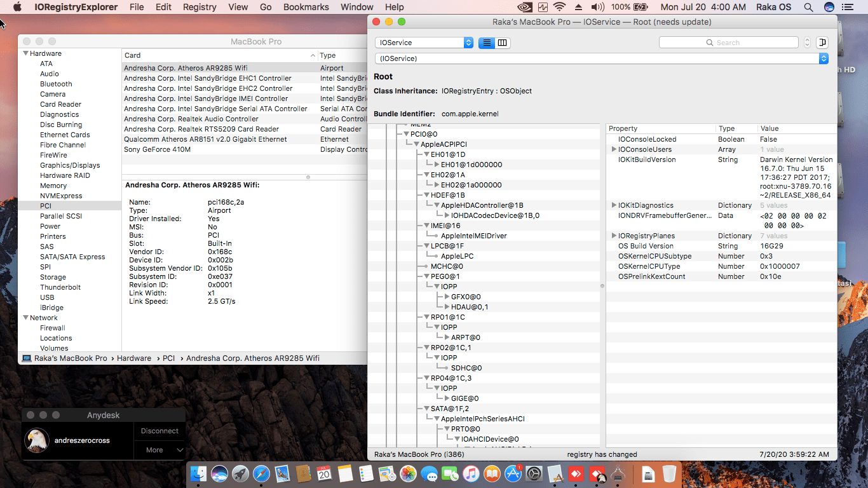
Task: Open App Store from the Dock
Action: (513, 473)
